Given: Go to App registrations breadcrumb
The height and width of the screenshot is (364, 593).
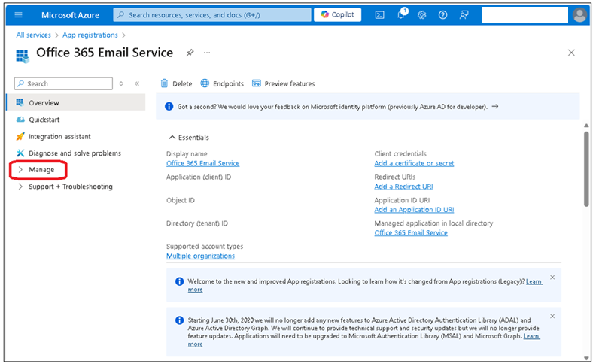Looking at the screenshot, I should point(90,35).
